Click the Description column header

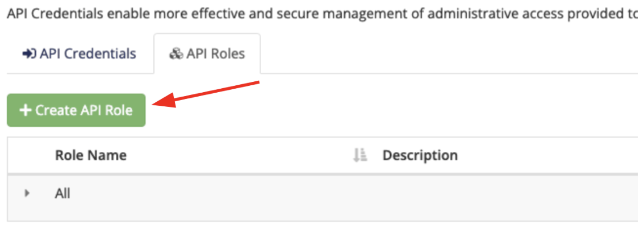click(x=420, y=155)
